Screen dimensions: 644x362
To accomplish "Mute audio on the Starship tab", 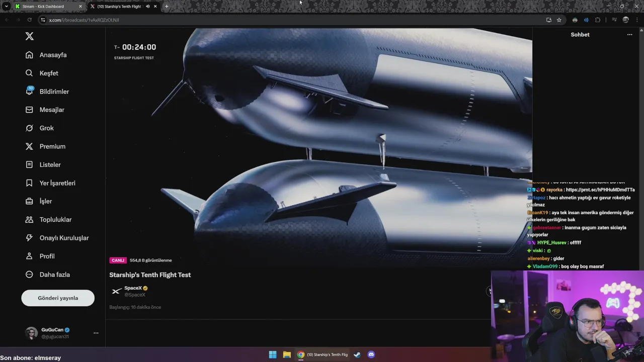I will click(147, 7).
